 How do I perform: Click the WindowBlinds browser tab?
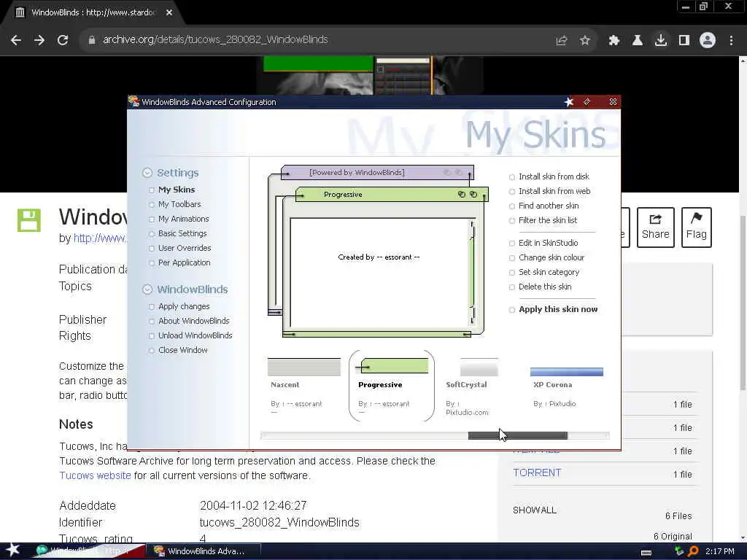point(93,13)
